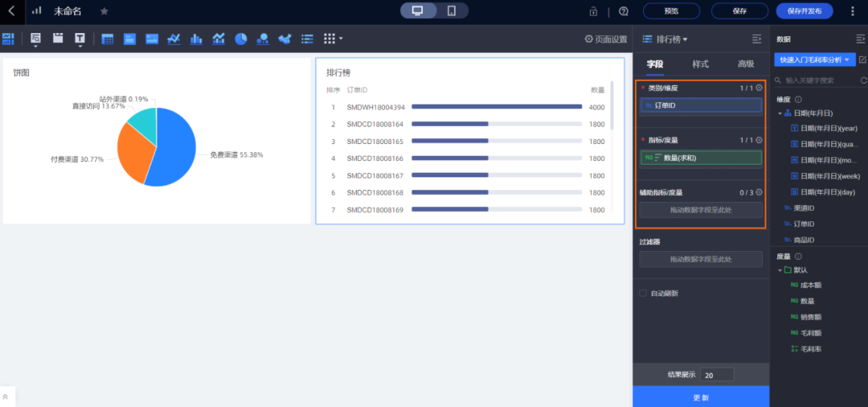The image size is (868, 407).
Task: Click the 结果展示 number input field
Action: click(x=717, y=375)
